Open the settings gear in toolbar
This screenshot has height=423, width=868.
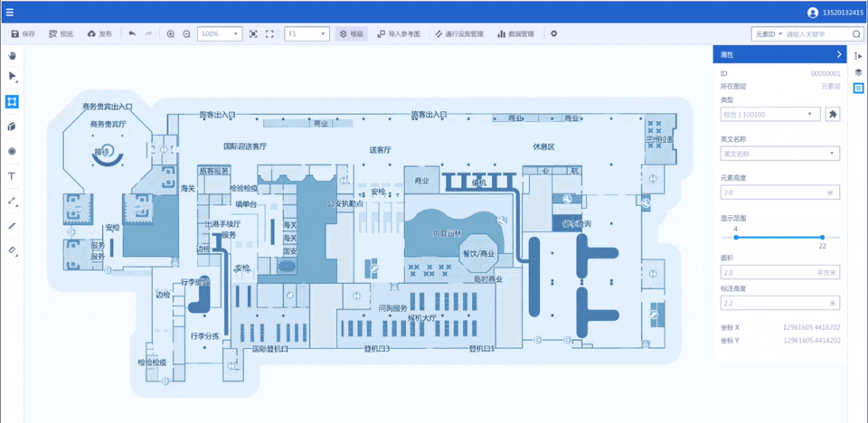[x=553, y=33]
